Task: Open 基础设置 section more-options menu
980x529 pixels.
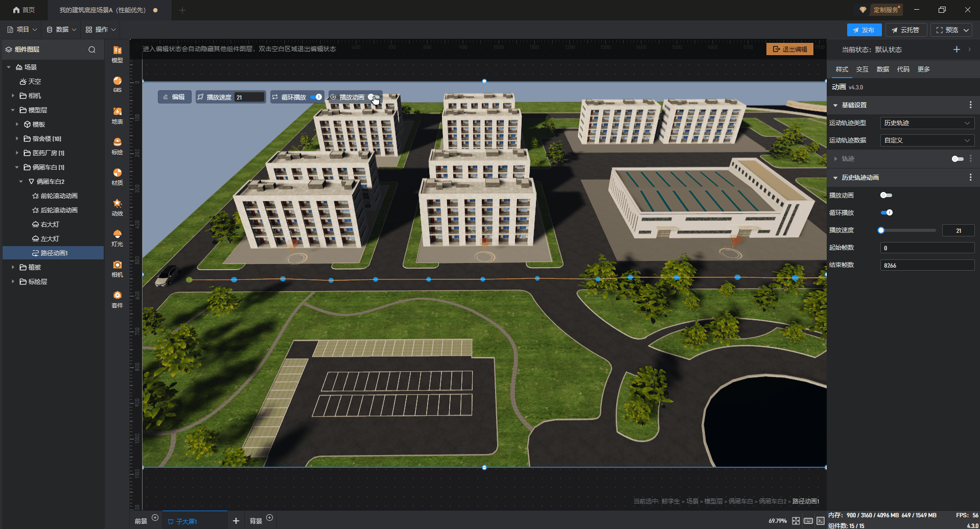Action: [x=970, y=105]
